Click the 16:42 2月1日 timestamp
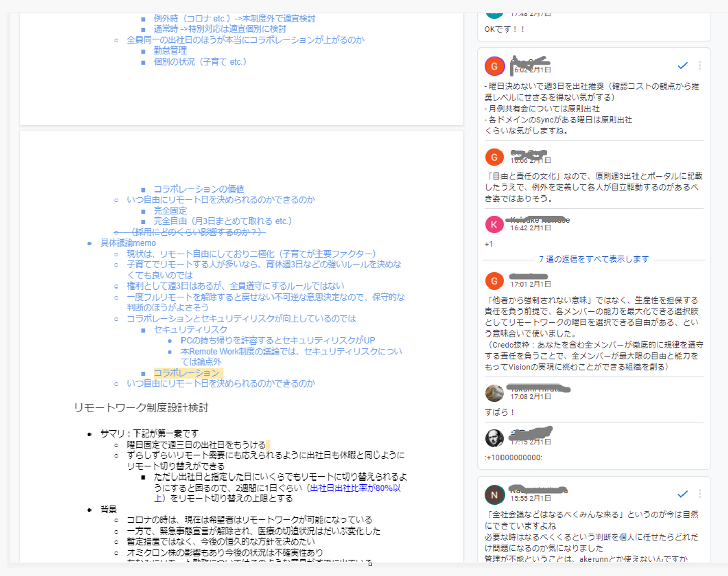The width and height of the screenshot is (728, 576). [x=530, y=228]
